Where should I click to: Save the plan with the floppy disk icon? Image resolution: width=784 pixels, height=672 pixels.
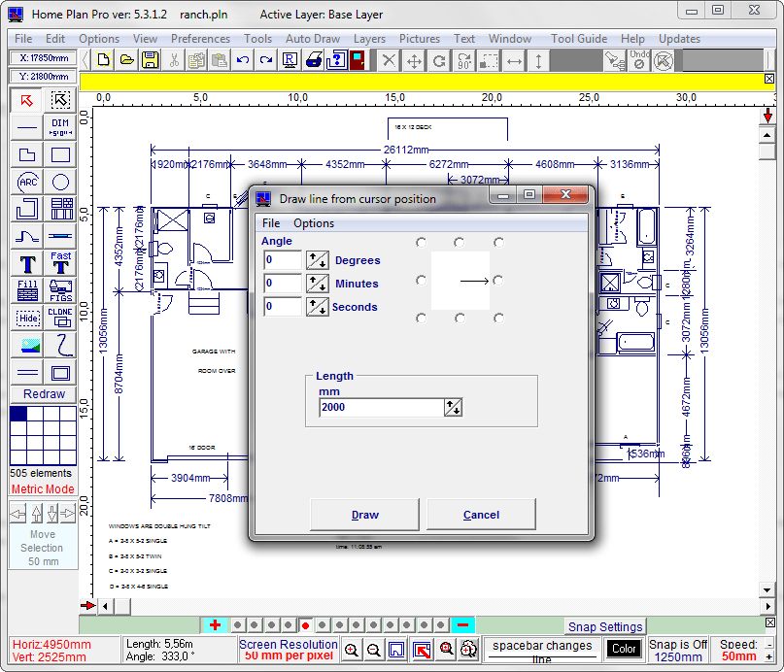150,60
